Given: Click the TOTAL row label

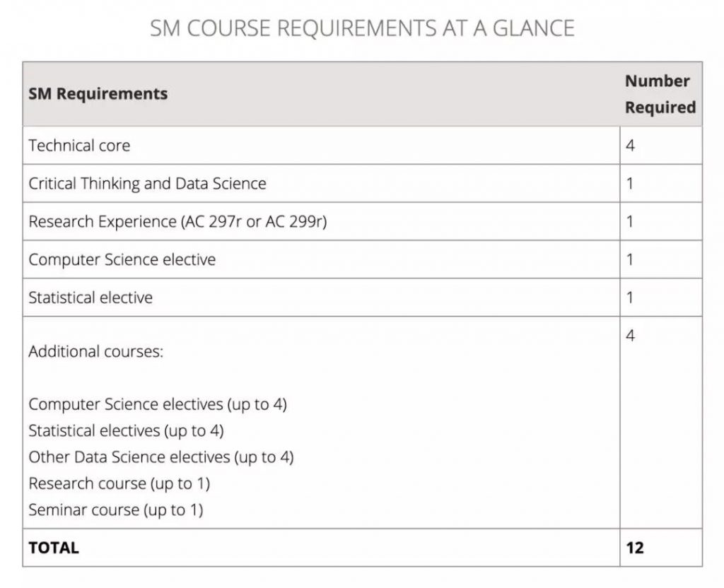Looking at the screenshot, I should click(x=54, y=548).
